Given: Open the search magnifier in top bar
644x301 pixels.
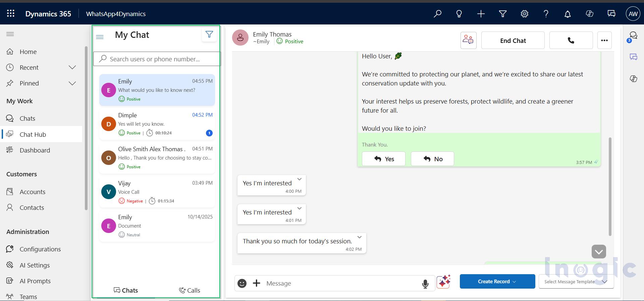Looking at the screenshot, I should coord(437,14).
